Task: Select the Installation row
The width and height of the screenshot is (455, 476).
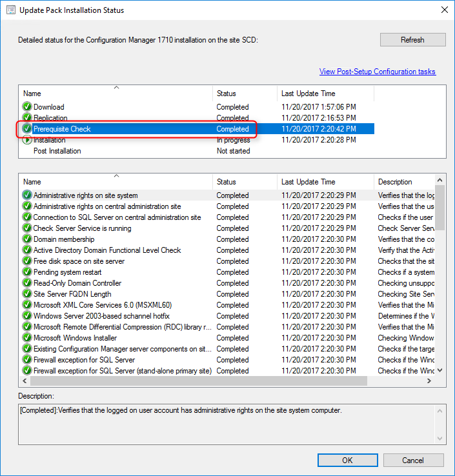Action: [x=197, y=140]
